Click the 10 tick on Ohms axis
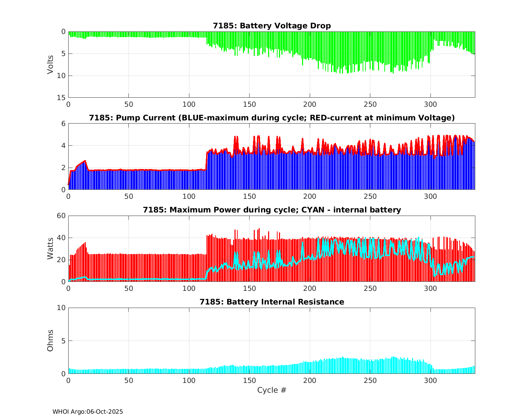 (62, 308)
